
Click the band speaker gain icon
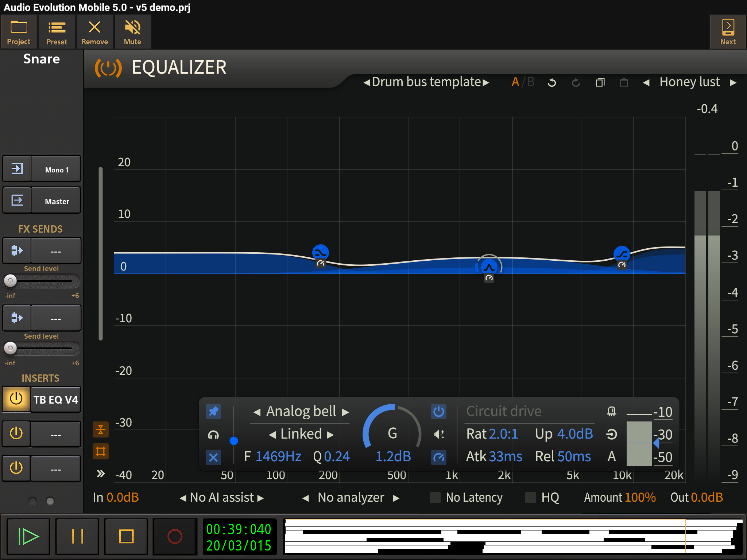click(439, 434)
